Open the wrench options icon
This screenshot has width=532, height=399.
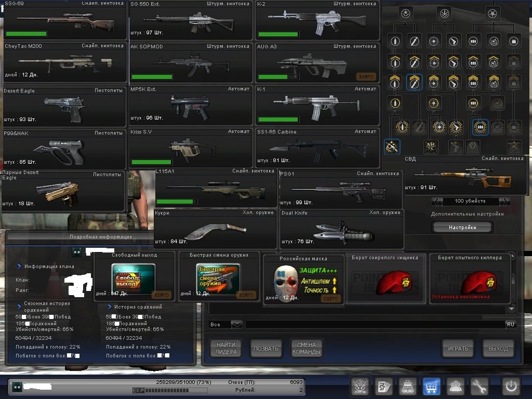(478, 386)
